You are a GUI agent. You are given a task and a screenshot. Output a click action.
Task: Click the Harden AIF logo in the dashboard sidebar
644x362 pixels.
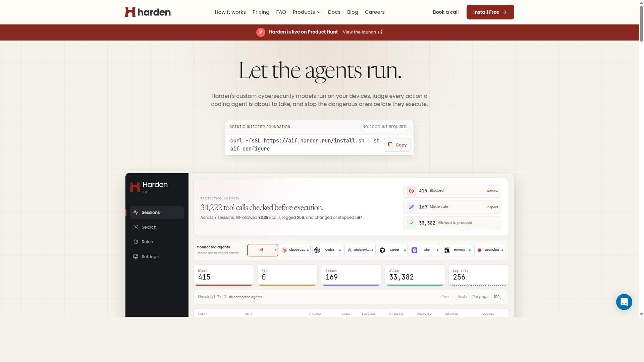(x=149, y=187)
